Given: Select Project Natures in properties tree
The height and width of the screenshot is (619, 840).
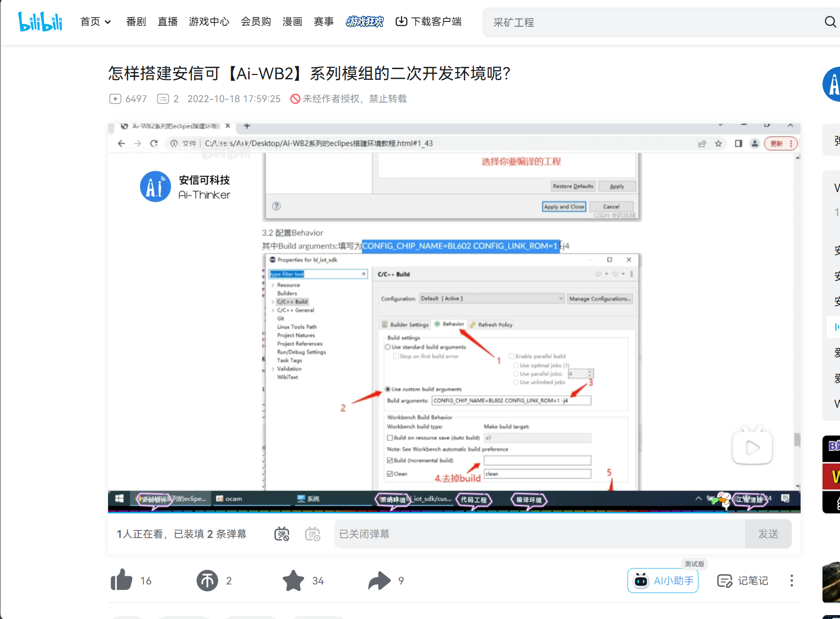Looking at the screenshot, I should pyautogui.click(x=296, y=335).
